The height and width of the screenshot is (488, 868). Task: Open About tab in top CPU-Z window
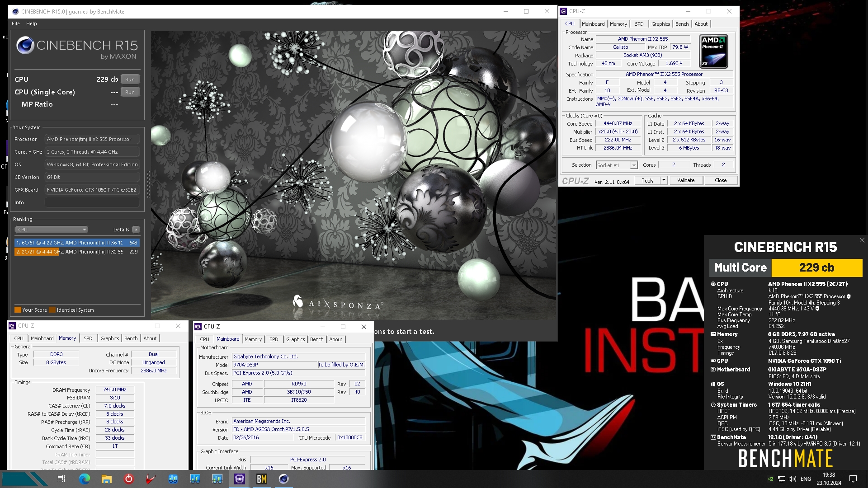click(701, 24)
